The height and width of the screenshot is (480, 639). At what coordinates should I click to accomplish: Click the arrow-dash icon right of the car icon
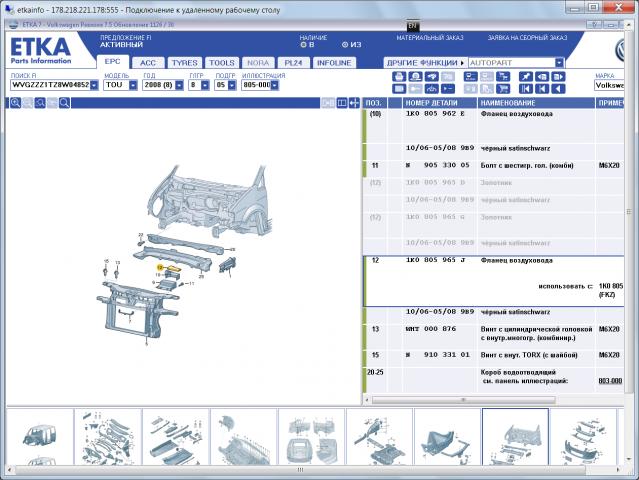[448, 88]
